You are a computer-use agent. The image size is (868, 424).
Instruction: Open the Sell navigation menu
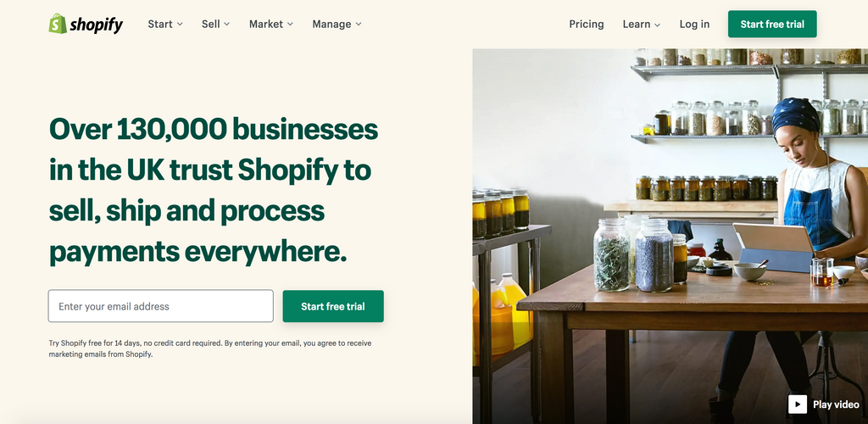[x=210, y=24]
